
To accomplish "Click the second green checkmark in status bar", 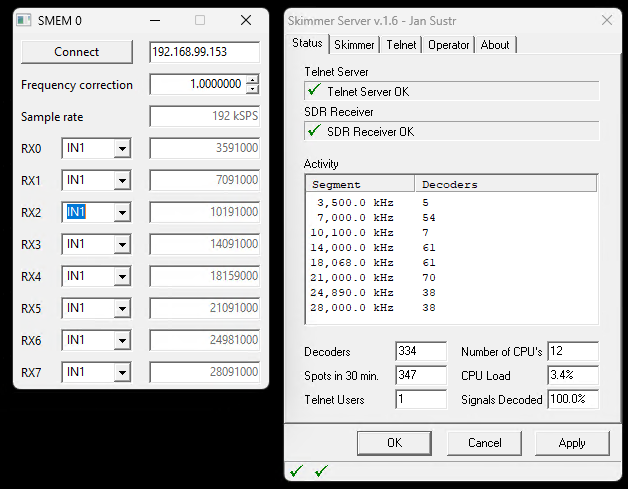I will point(321,471).
